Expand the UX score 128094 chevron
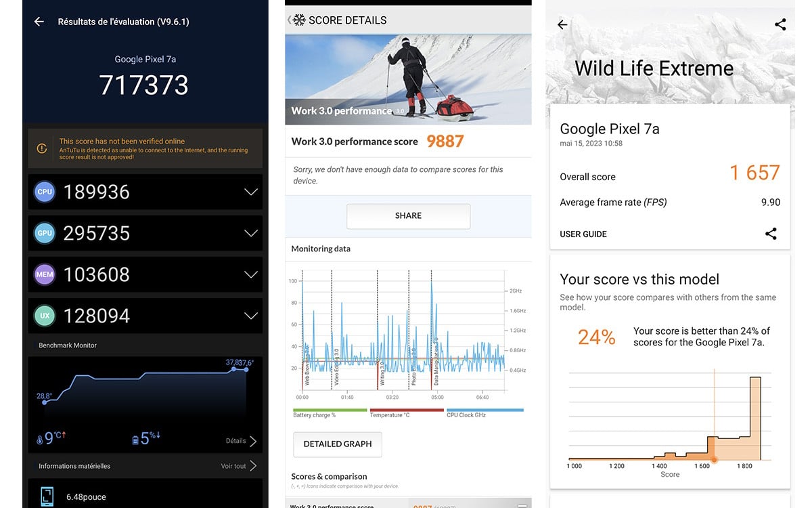 click(251, 316)
